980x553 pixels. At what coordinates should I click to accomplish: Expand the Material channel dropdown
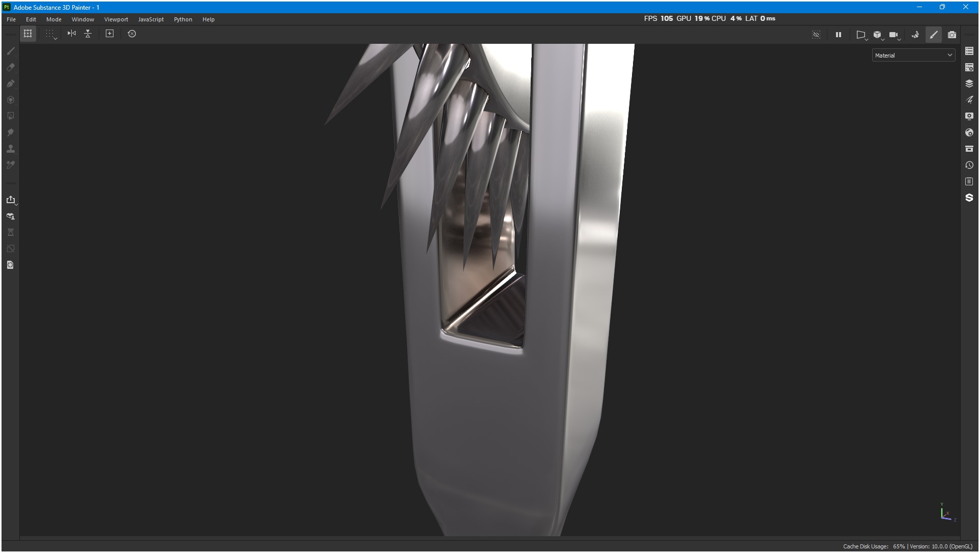click(x=913, y=55)
